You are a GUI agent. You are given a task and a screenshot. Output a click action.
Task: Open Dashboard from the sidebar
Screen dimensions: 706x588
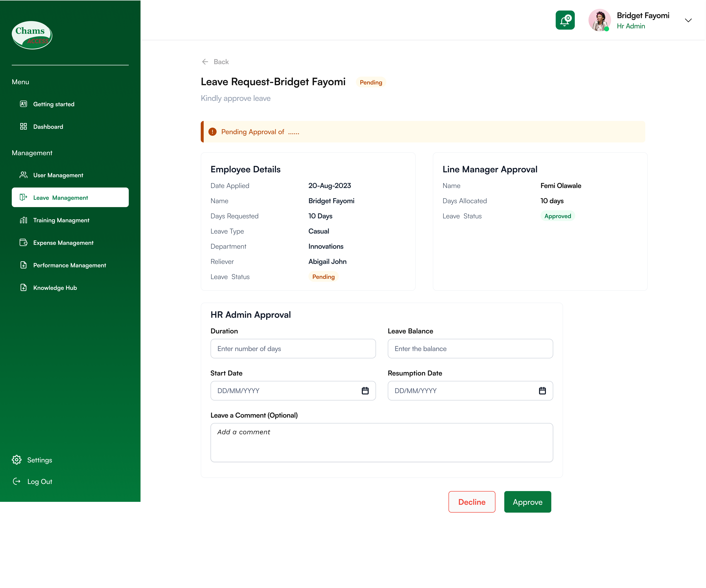48,127
